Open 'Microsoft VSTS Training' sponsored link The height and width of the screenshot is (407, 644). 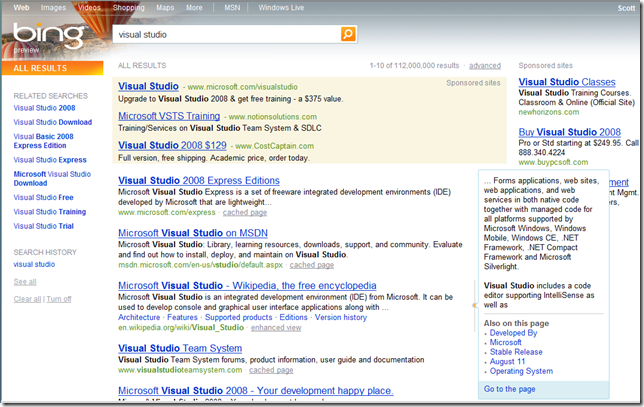tap(169, 116)
